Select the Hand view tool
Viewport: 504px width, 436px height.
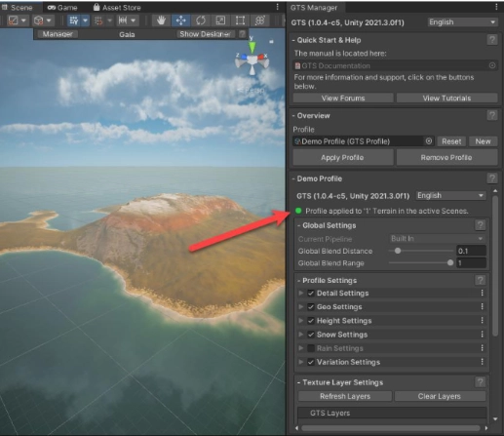coord(161,20)
